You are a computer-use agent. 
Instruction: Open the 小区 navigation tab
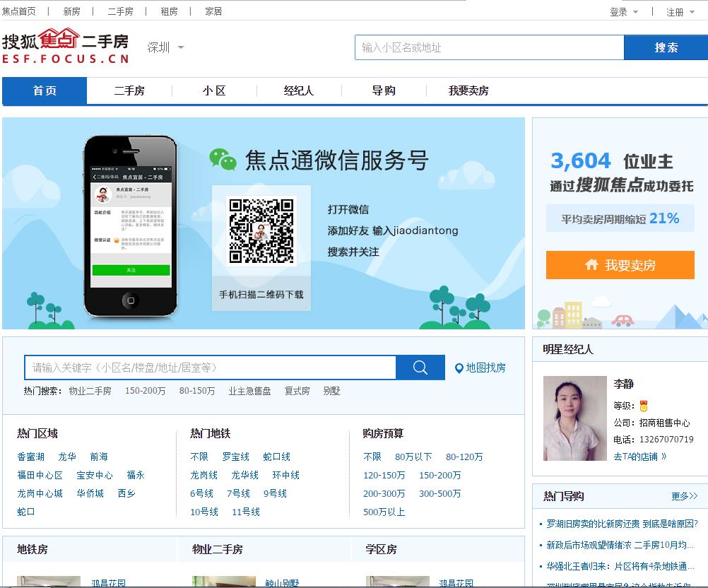point(214,90)
